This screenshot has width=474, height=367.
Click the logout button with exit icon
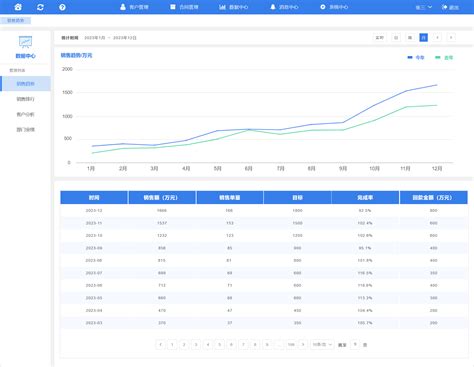[x=450, y=7]
